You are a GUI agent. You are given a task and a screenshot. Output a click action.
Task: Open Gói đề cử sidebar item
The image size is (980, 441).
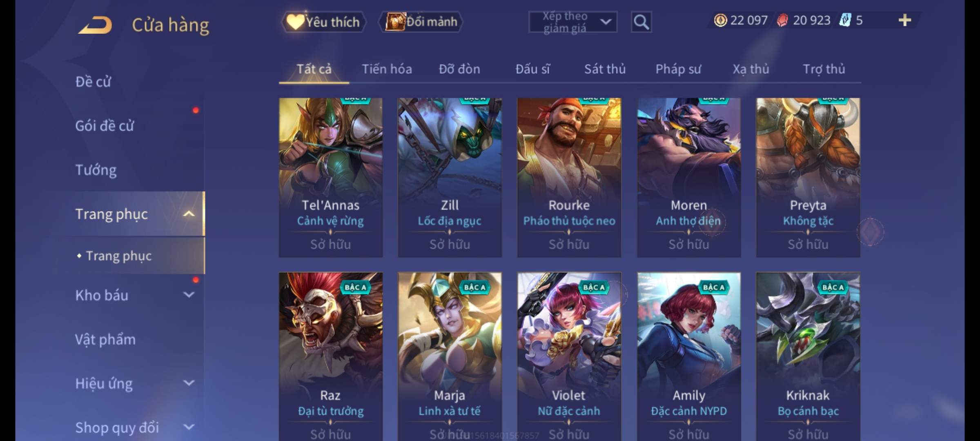[105, 126]
